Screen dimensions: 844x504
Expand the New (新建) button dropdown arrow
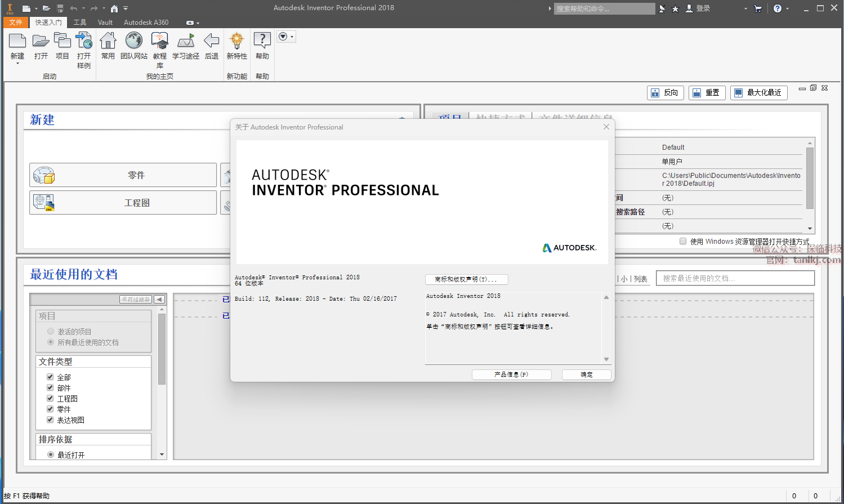(x=17, y=64)
